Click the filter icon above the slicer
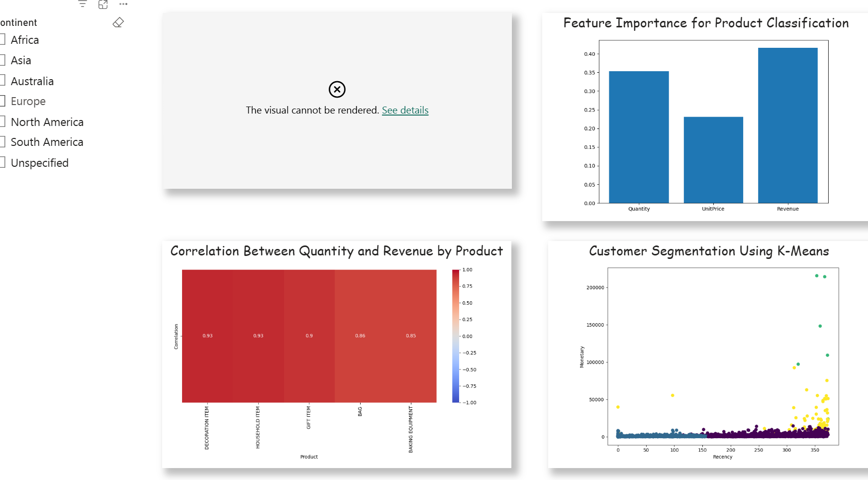The width and height of the screenshot is (868, 480). click(x=83, y=4)
